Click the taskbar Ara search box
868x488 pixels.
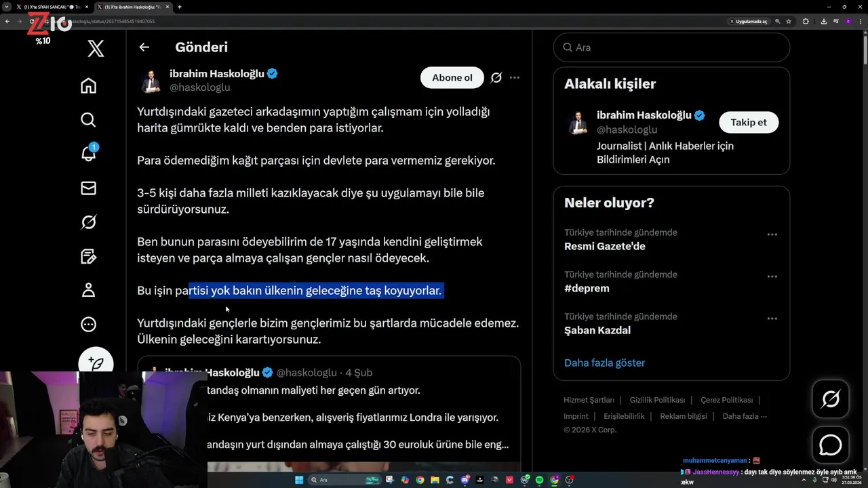click(345, 480)
